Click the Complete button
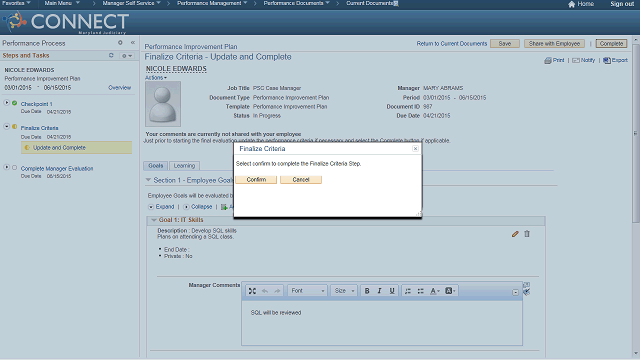640x360 pixels. click(x=611, y=44)
